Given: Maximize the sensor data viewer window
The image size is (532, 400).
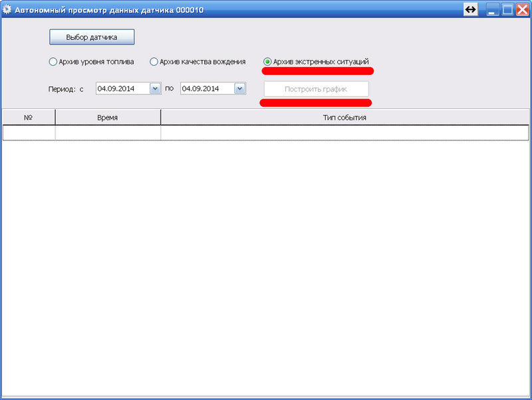Looking at the screenshot, I should [507, 9].
